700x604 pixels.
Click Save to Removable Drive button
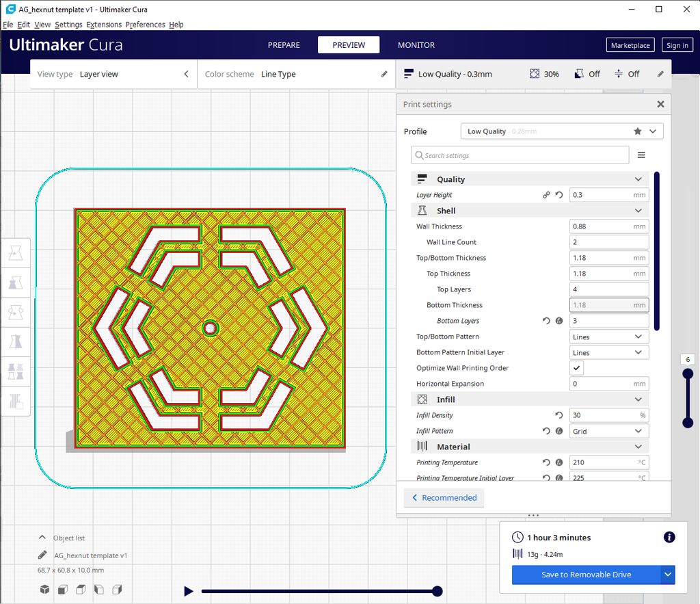pos(586,575)
